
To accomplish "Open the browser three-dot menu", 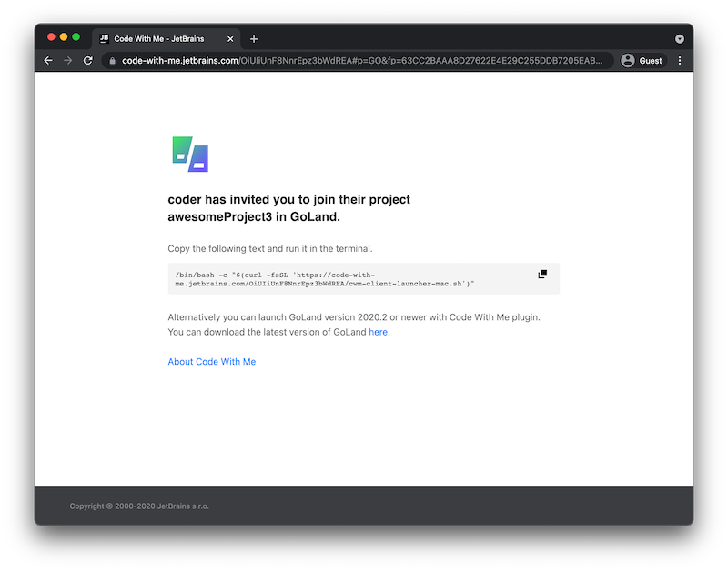I will 679,61.
